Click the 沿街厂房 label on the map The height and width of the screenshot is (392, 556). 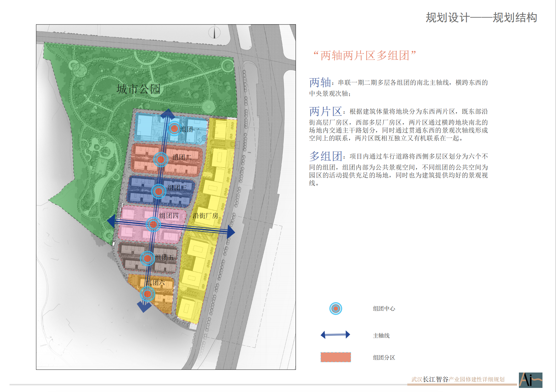point(205,215)
